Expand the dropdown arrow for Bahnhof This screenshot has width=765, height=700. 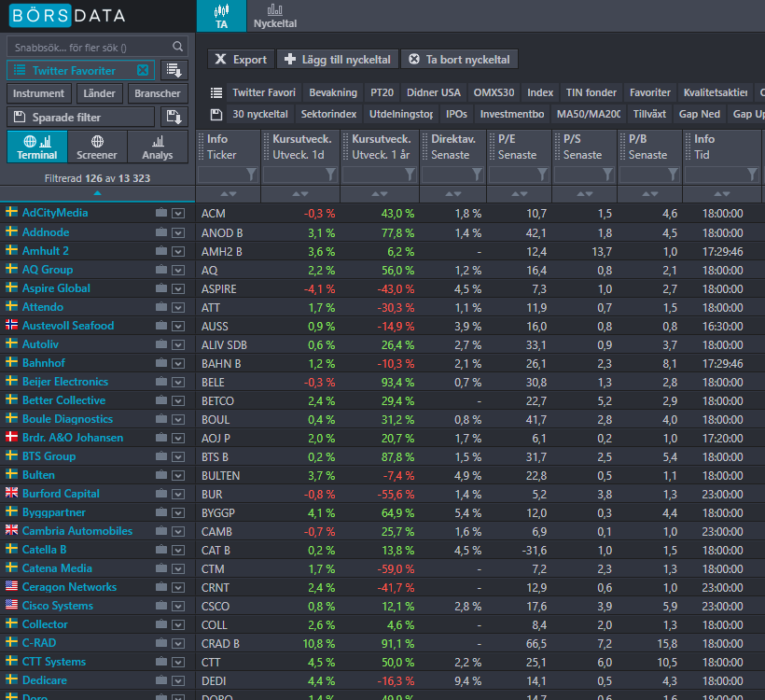pyautogui.click(x=178, y=364)
